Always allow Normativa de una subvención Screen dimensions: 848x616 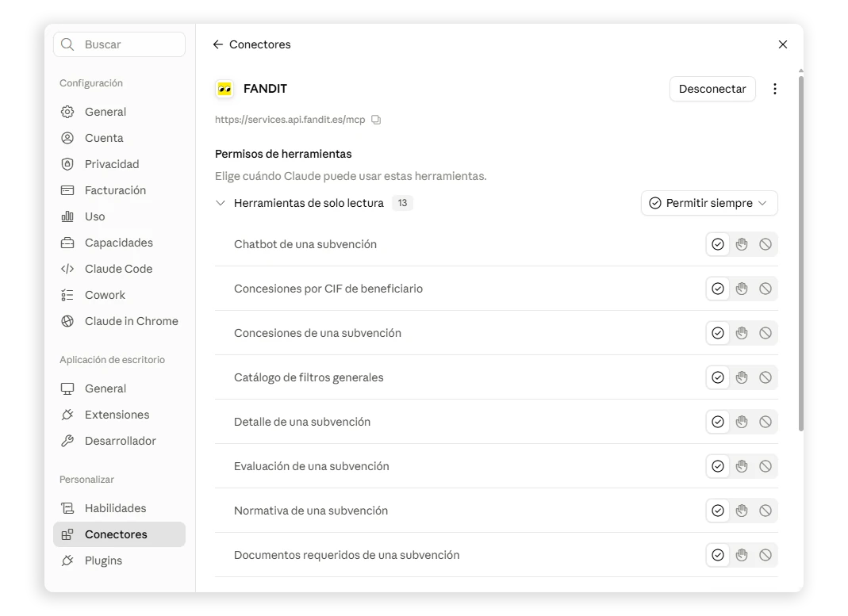click(718, 511)
